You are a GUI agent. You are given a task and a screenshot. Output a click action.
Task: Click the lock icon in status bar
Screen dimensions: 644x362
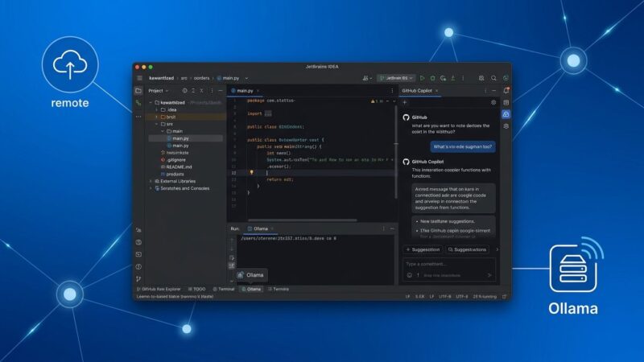click(505, 296)
